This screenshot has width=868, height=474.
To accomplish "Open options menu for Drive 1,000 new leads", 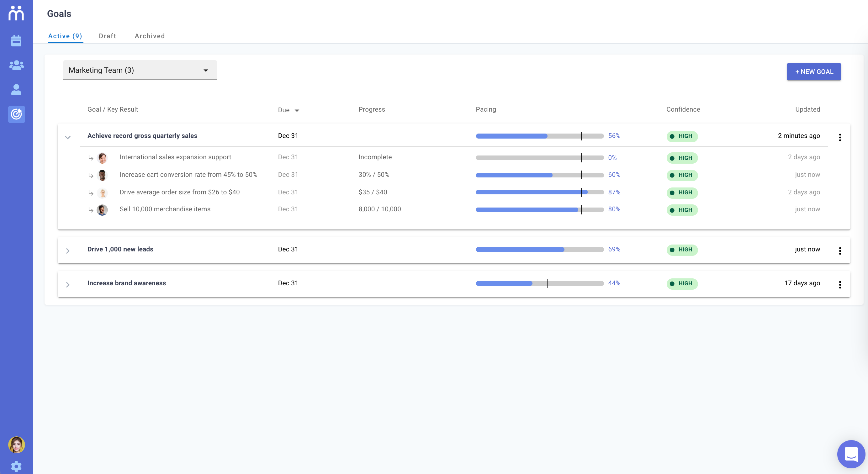I will [840, 251].
